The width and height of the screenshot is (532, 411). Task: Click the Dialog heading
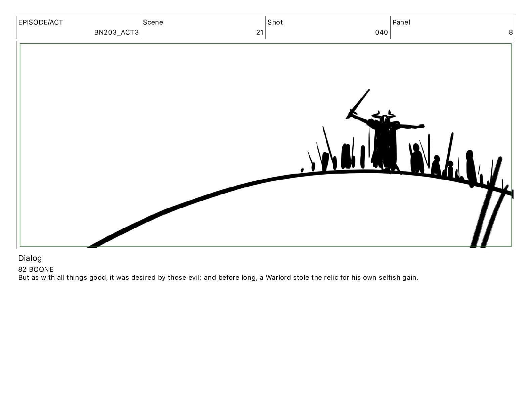tap(30, 258)
